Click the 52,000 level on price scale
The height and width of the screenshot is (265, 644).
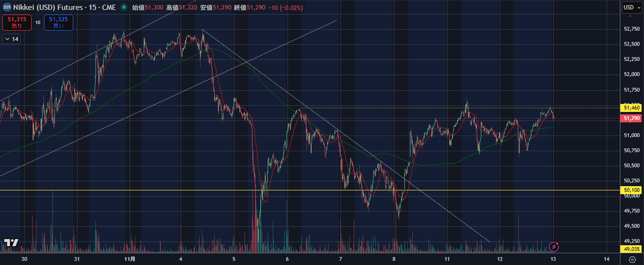[x=631, y=74]
